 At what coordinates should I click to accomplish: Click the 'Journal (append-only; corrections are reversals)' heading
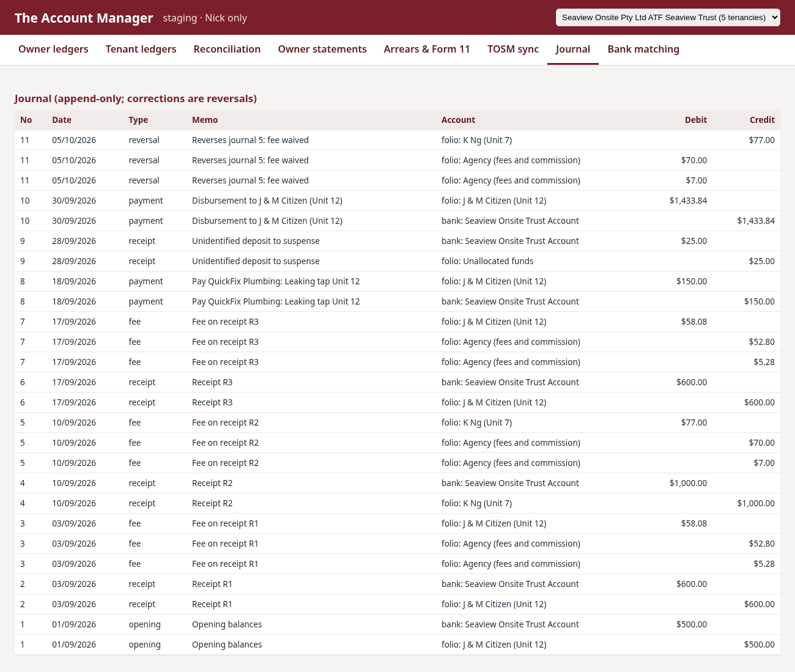(136, 98)
